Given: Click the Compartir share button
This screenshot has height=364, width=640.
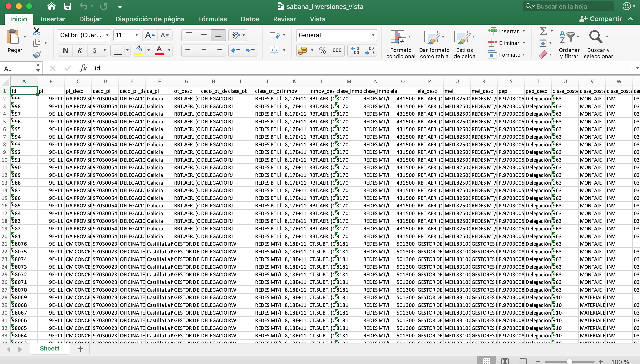Looking at the screenshot, I should (x=600, y=19).
